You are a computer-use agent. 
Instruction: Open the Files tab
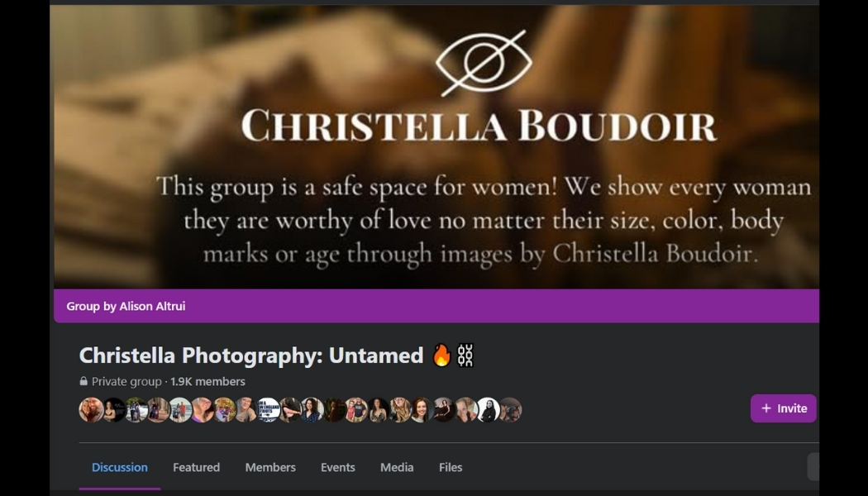tap(451, 468)
